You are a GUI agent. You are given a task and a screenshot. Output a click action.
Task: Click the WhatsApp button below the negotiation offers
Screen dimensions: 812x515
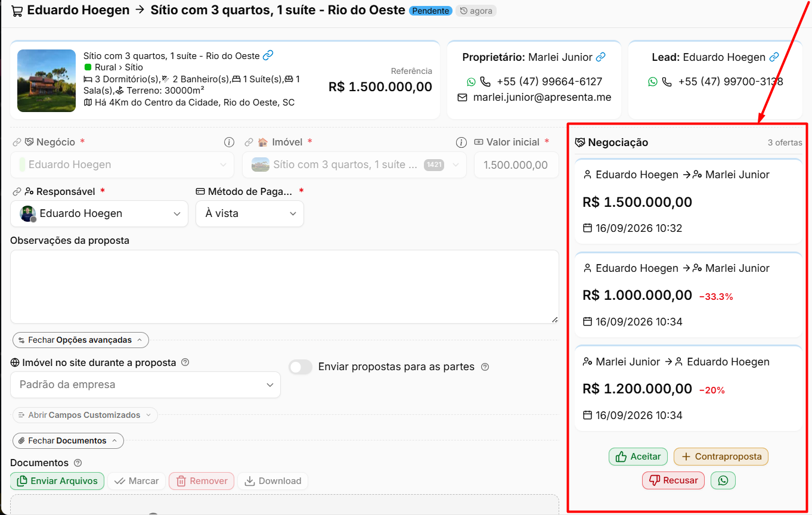pyautogui.click(x=723, y=480)
